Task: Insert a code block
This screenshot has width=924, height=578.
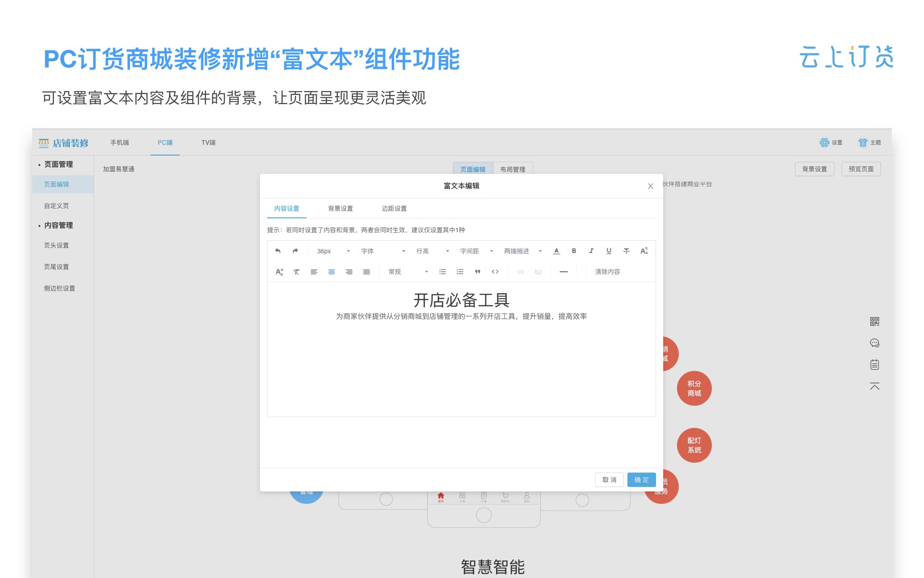Action: 495,272
